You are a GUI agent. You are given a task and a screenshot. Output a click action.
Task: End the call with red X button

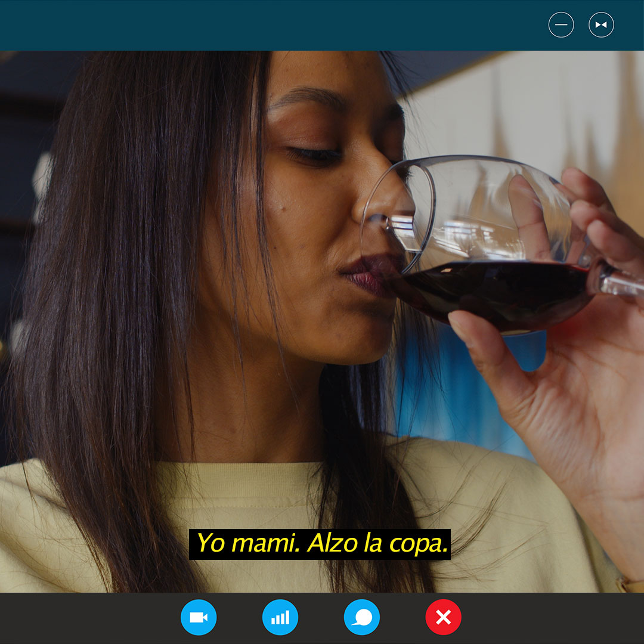(x=443, y=617)
